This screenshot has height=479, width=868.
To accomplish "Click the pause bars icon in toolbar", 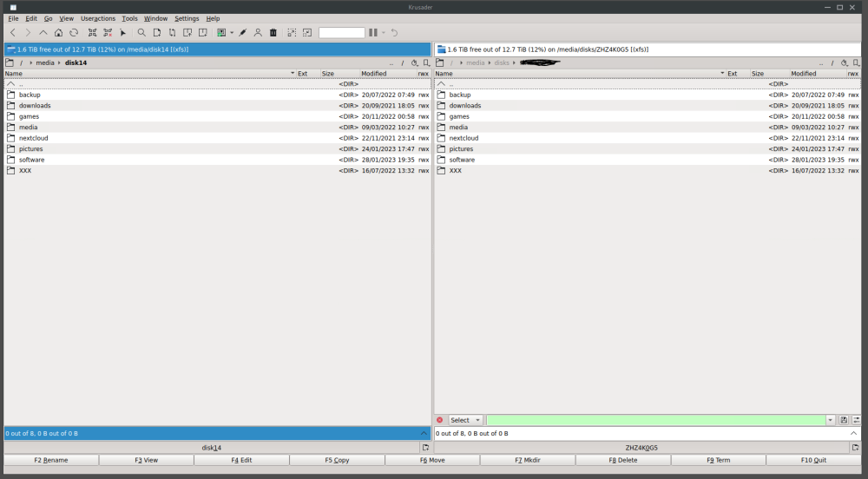I will click(373, 33).
